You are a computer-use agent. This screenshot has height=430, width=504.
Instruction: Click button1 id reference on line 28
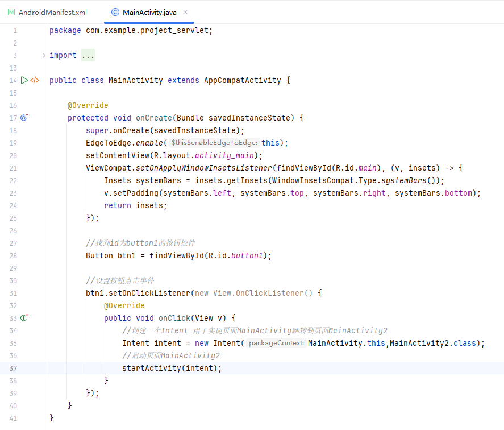(x=247, y=255)
